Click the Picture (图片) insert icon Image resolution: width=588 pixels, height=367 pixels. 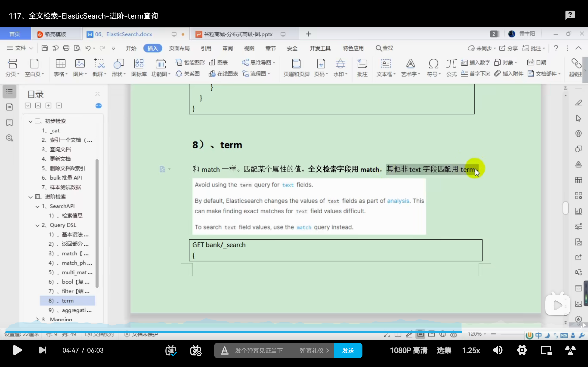pos(80,64)
